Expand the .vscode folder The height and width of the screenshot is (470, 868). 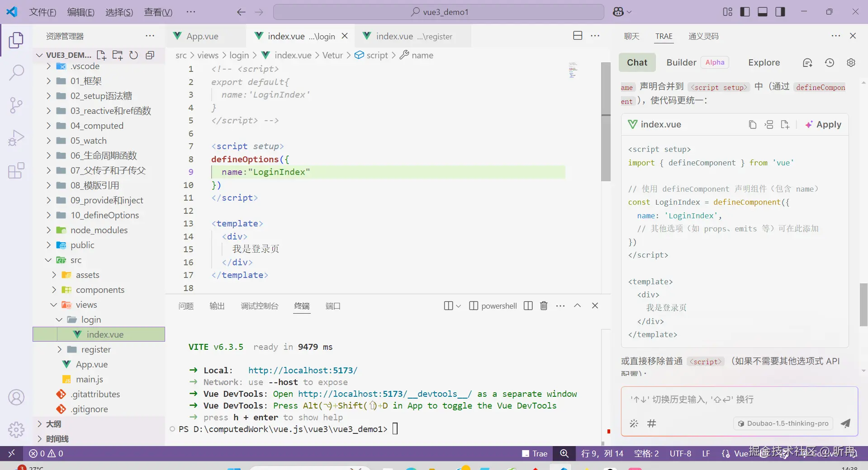pos(48,66)
